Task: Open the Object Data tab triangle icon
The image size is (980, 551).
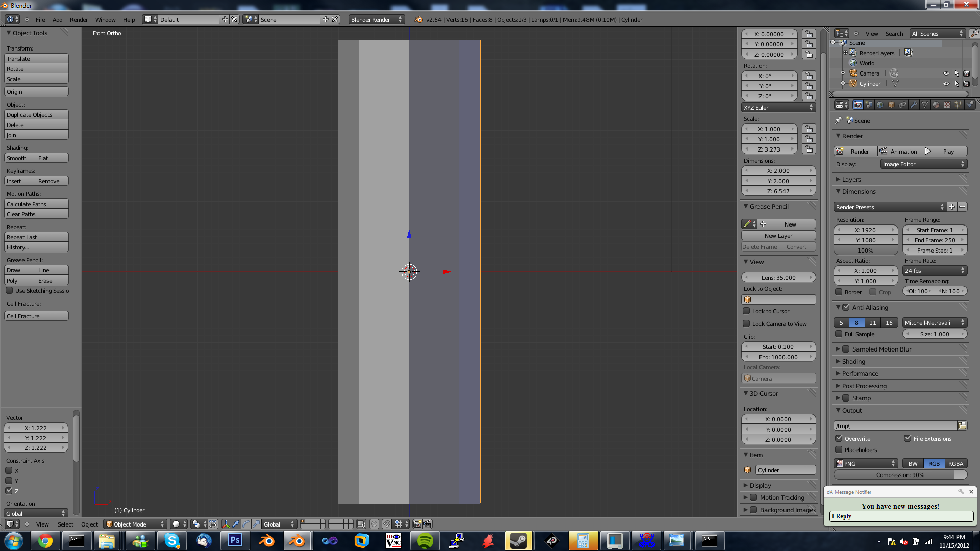Action: (x=925, y=105)
